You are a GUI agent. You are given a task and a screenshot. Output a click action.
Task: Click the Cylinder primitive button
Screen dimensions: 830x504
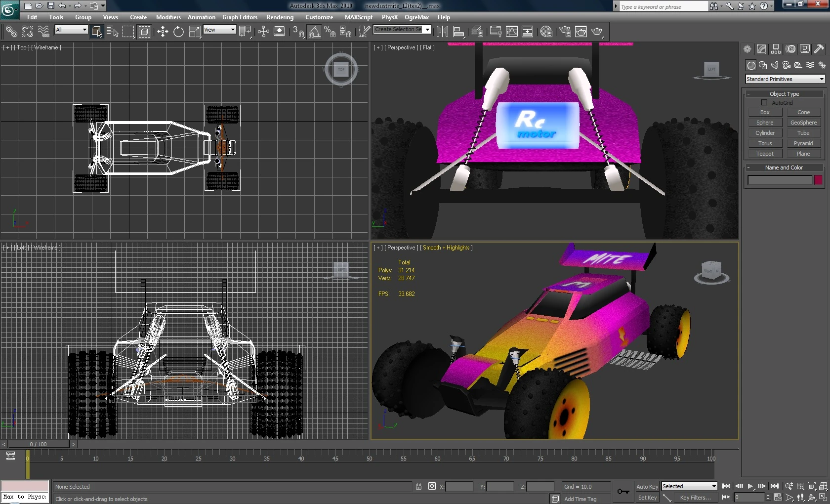click(x=765, y=133)
